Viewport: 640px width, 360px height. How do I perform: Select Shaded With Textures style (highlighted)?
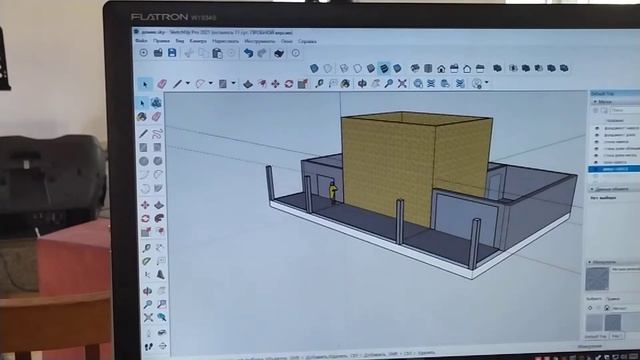pyautogui.click(x=384, y=68)
